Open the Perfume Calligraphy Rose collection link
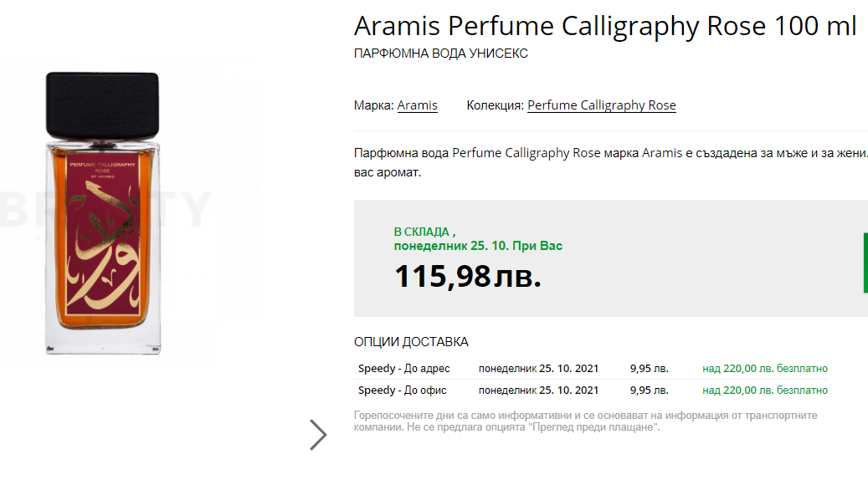Screen dimensions: 868x490 pos(601,105)
